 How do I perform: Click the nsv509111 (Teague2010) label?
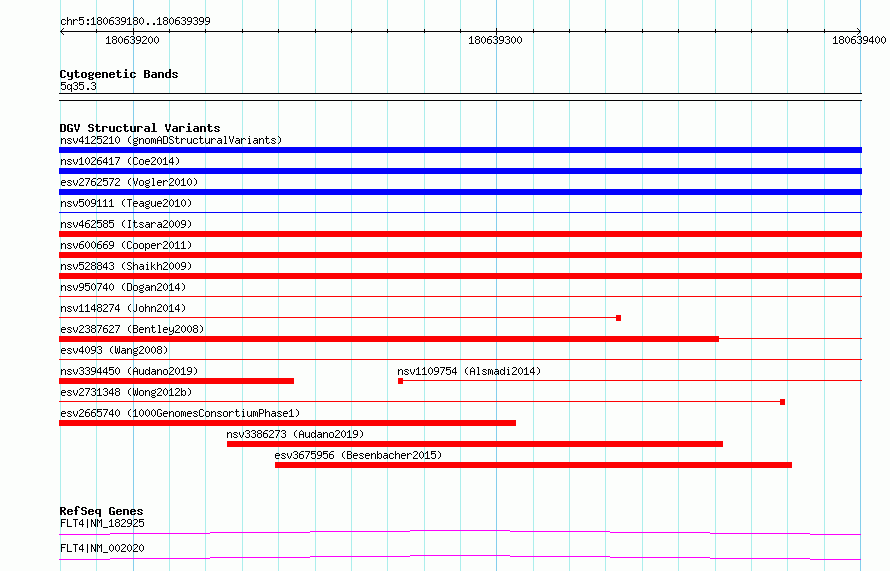126,203
